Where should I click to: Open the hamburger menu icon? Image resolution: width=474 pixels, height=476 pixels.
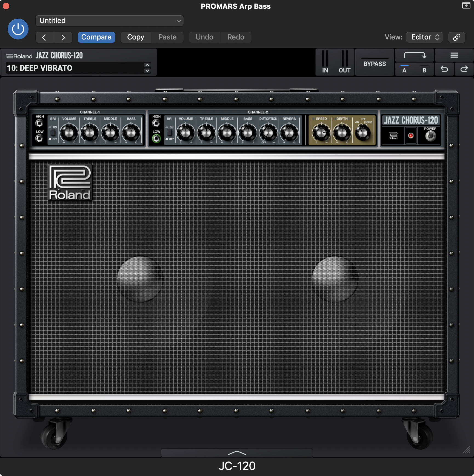pos(454,55)
